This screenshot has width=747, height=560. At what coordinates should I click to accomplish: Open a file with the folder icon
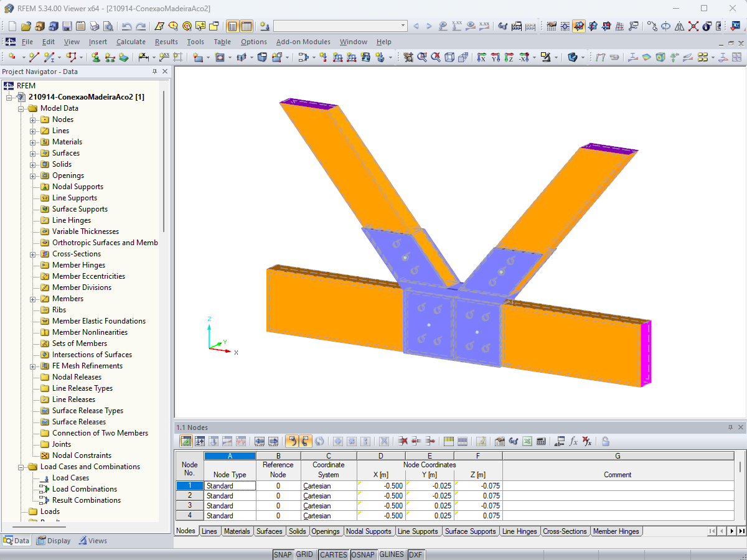click(26, 26)
